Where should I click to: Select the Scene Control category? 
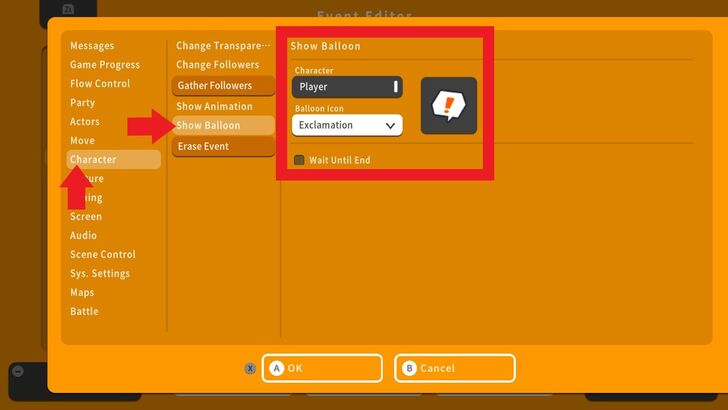tap(103, 255)
